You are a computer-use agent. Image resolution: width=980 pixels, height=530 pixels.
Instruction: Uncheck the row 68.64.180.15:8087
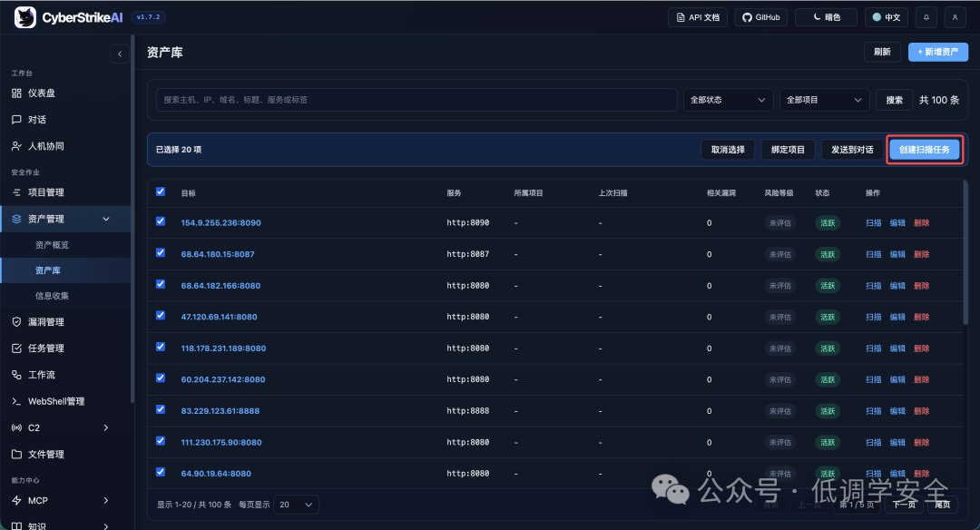pos(161,252)
